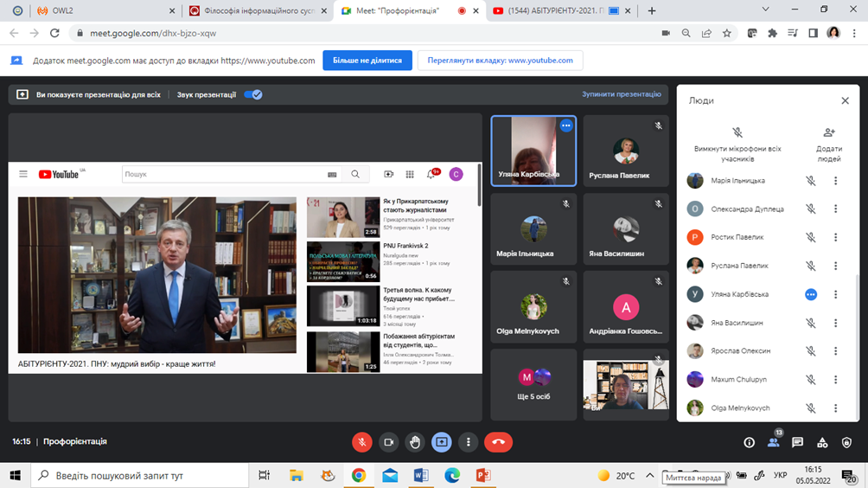Screen dimensions: 868x488
Task: Open more options for Марія Ільницька
Action: 835,181
